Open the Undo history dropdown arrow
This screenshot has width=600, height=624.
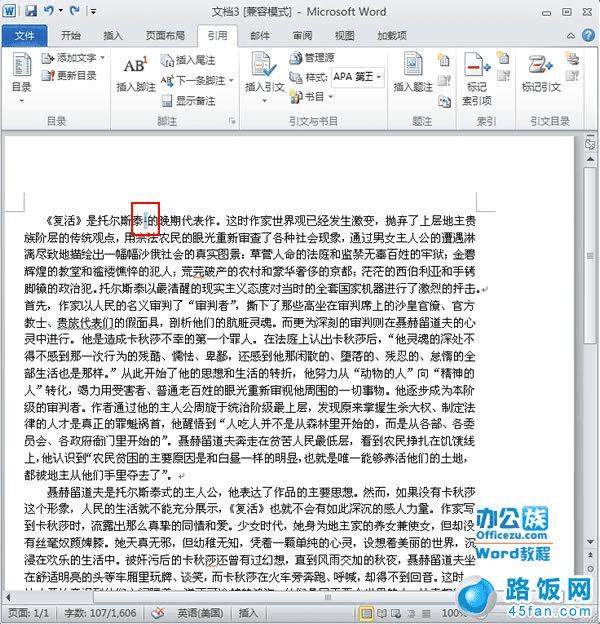[61, 11]
